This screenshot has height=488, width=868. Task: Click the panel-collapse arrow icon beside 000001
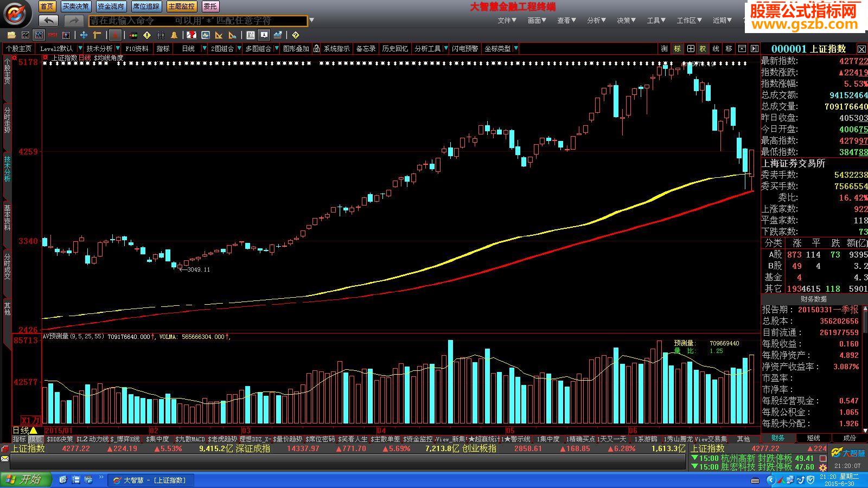click(755, 49)
